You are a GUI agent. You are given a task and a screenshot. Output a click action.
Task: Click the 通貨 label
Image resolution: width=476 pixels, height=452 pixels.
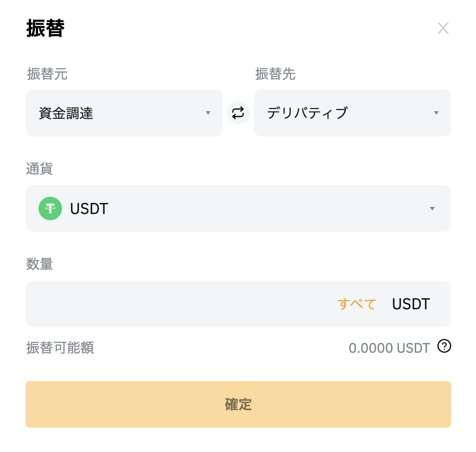click(39, 168)
